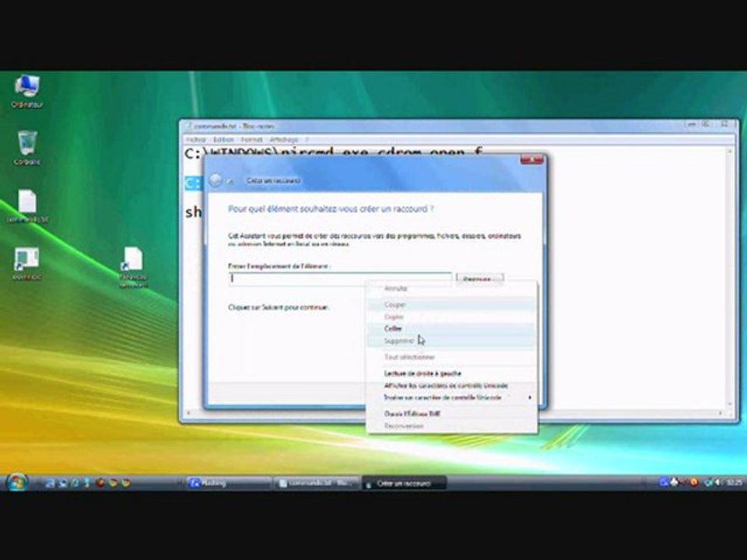Image resolution: width=747 pixels, height=560 pixels.
Task: Expand Insérer un caractère de contrôle Unicode submenu
Action: coord(451,397)
